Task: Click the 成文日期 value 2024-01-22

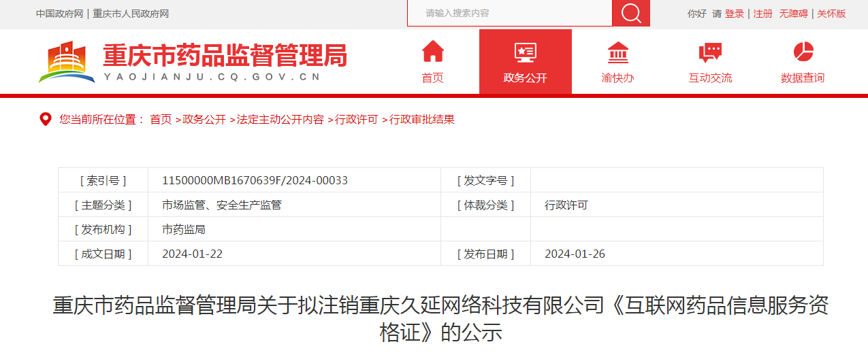Action: [x=192, y=254]
